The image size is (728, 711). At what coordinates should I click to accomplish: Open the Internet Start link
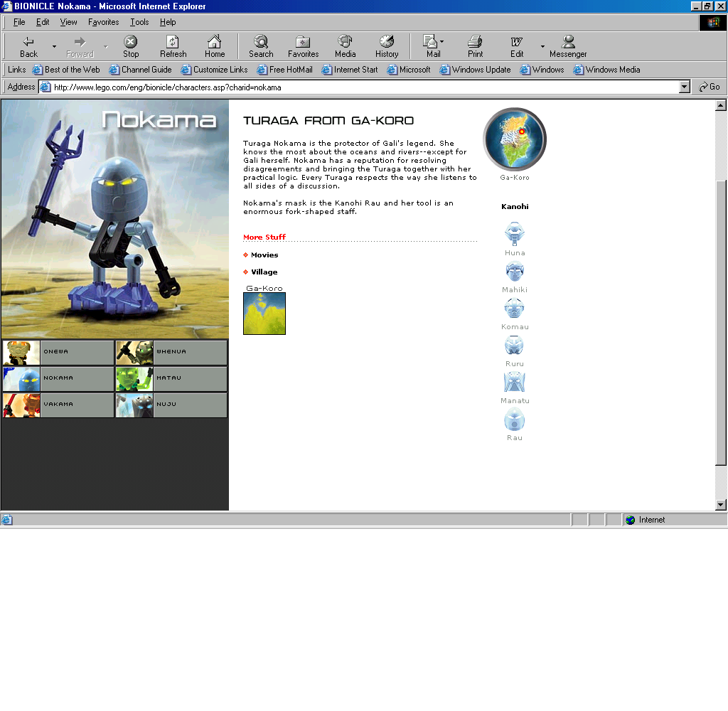350,70
